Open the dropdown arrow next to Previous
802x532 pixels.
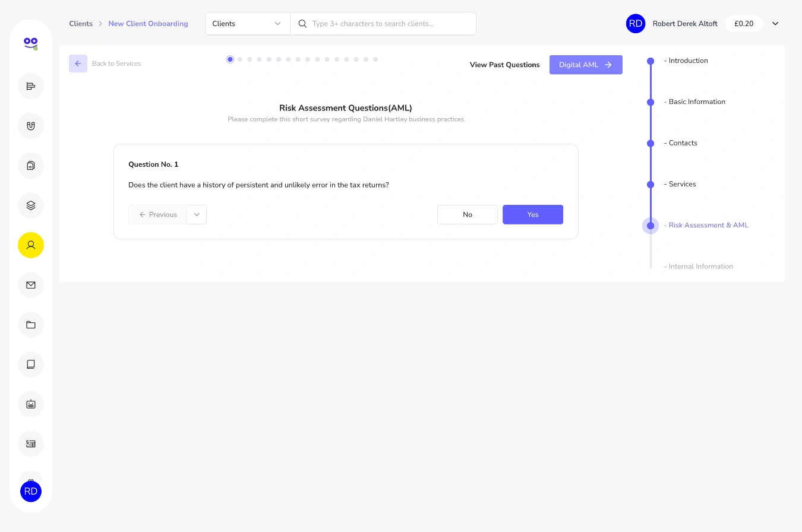tap(197, 215)
